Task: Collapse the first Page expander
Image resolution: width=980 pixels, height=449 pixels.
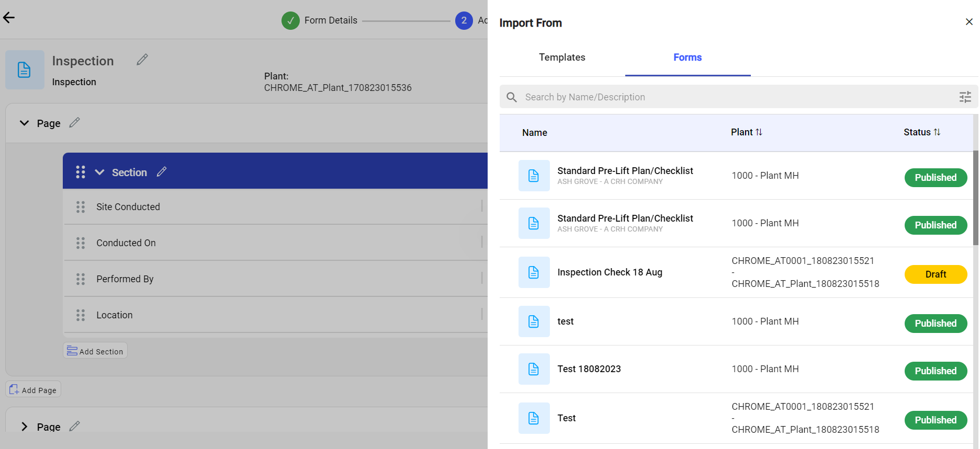Action: [24, 123]
